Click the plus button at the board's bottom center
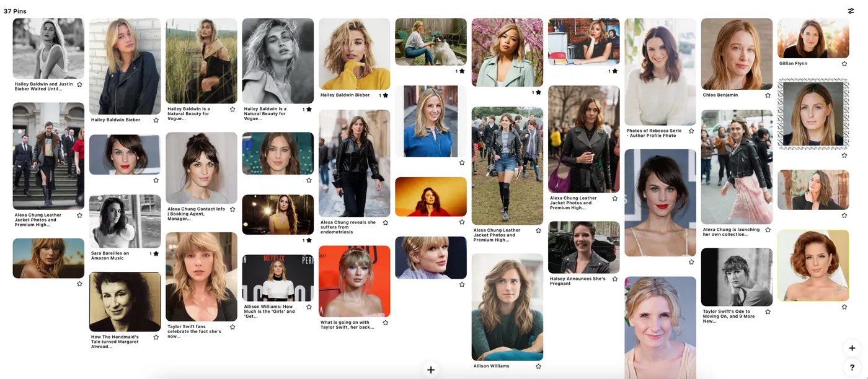 tap(431, 370)
